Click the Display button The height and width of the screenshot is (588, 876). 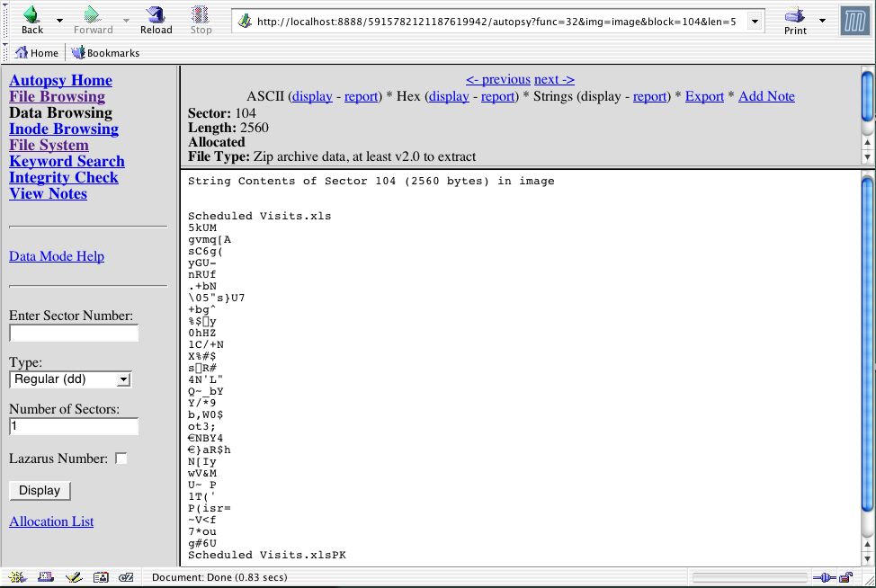pos(40,490)
